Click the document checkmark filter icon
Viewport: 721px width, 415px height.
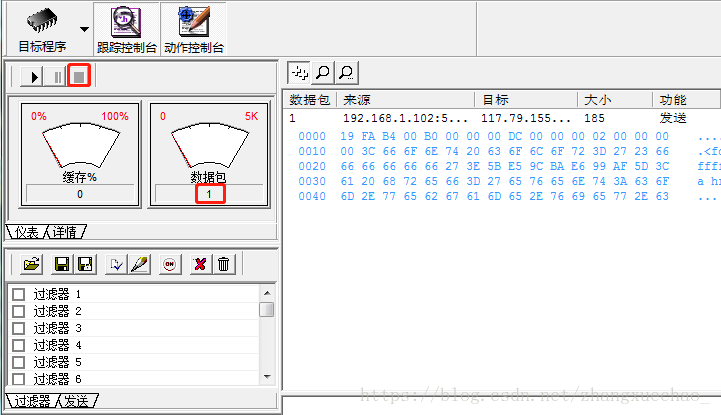coord(116,264)
